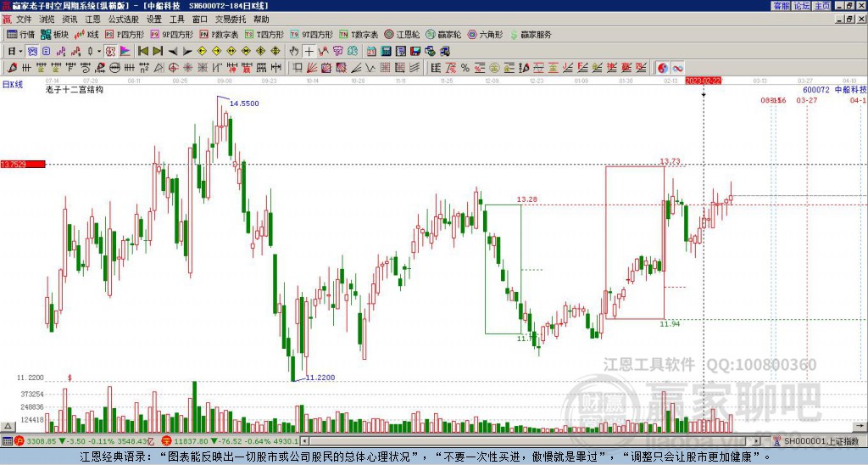Click the black left arrow icon
Image resolution: width=868 pixels, height=465 pixels.
coord(173,52)
